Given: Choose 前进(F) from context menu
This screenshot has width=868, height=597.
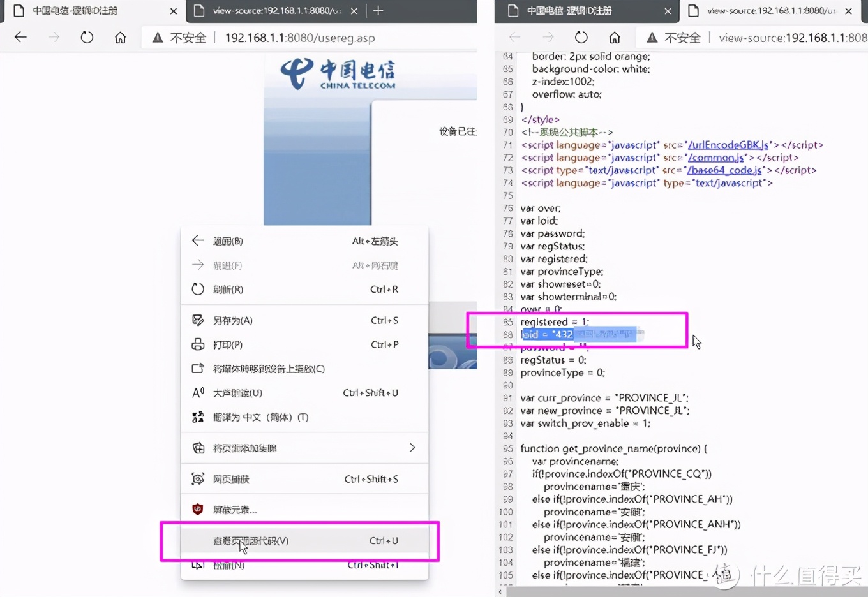Looking at the screenshot, I should tap(304, 265).
